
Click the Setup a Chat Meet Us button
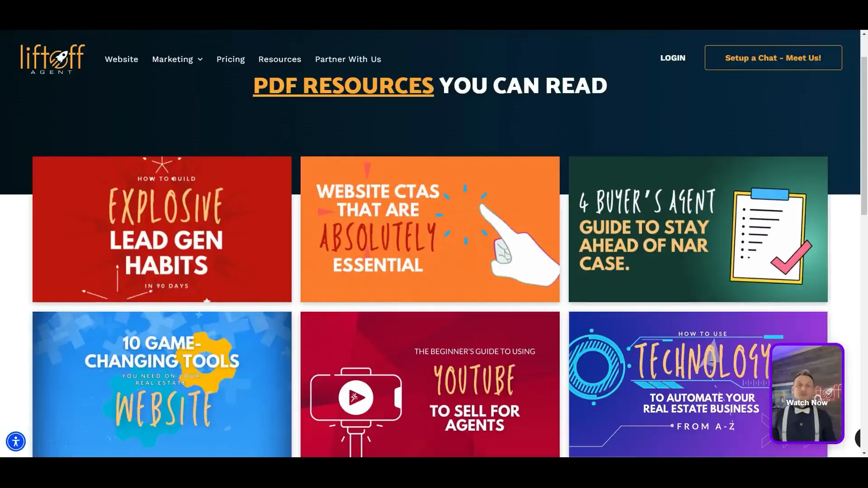[773, 57]
